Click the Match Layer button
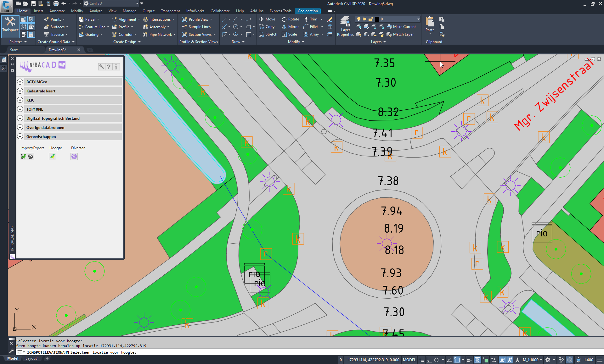Viewport: 604px width, 364px height. point(400,34)
